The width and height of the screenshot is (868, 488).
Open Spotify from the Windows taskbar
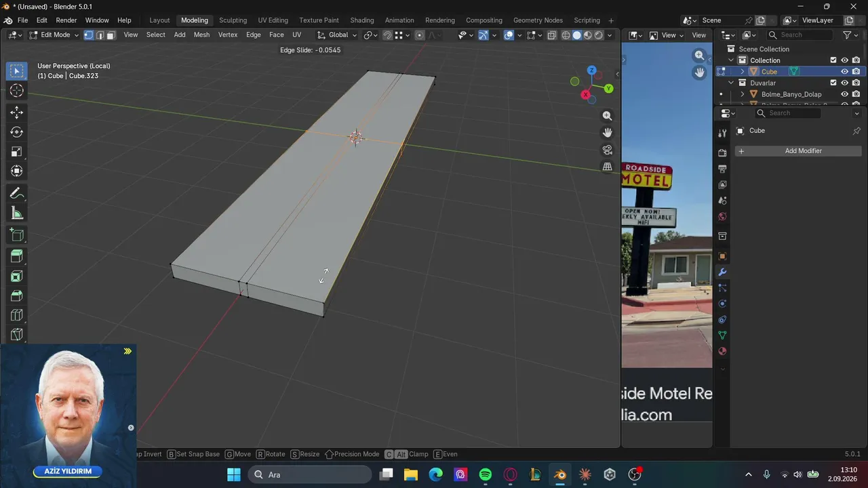(486, 474)
